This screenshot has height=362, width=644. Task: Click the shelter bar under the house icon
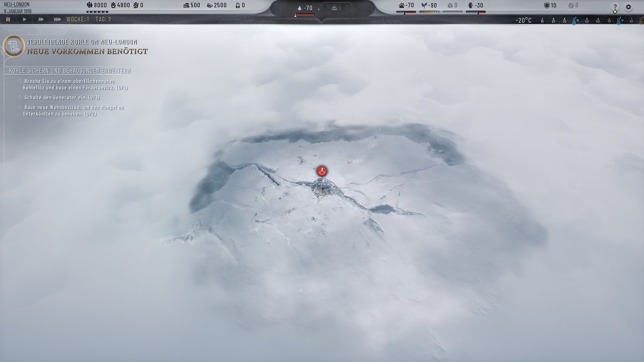click(x=406, y=12)
